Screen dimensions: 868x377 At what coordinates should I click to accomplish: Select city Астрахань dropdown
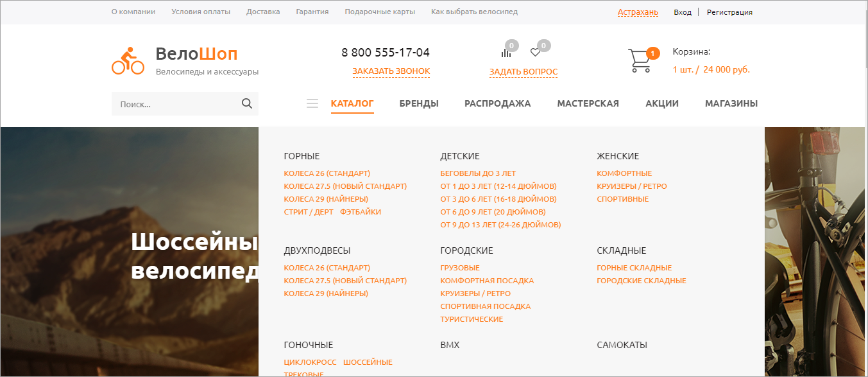pos(638,12)
